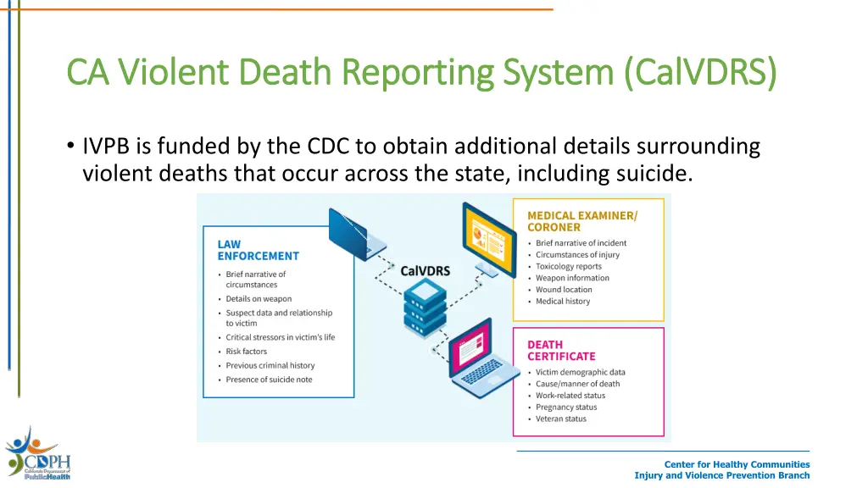Click 'Wound location' item
The image size is (868, 488).
(x=564, y=290)
